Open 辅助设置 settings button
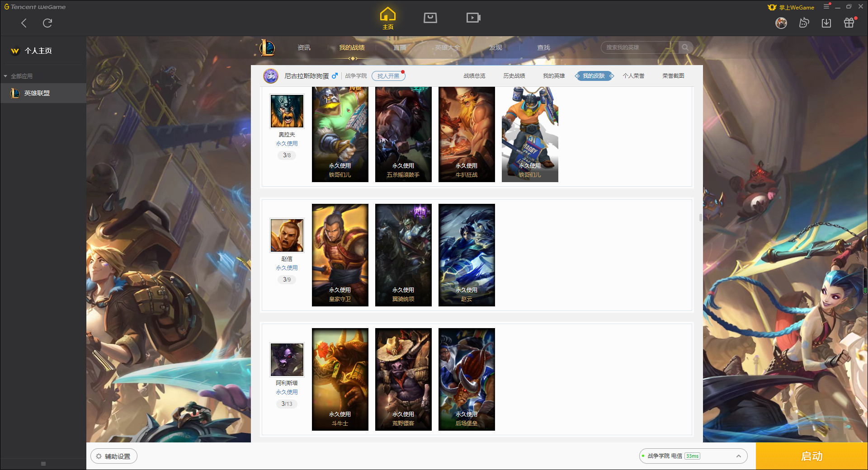The image size is (868, 470). click(114, 456)
